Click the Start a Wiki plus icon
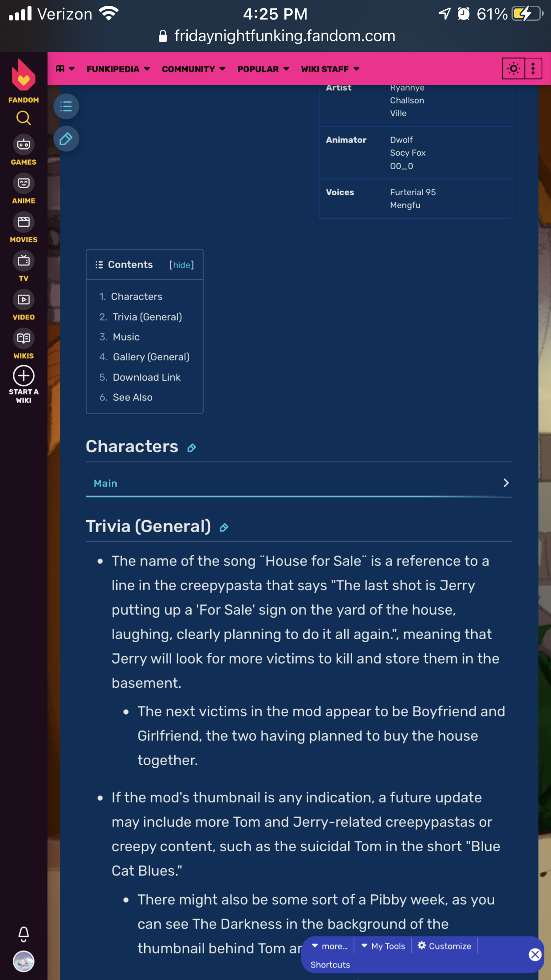Screen dimensions: 551x980 tap(24, 376)
